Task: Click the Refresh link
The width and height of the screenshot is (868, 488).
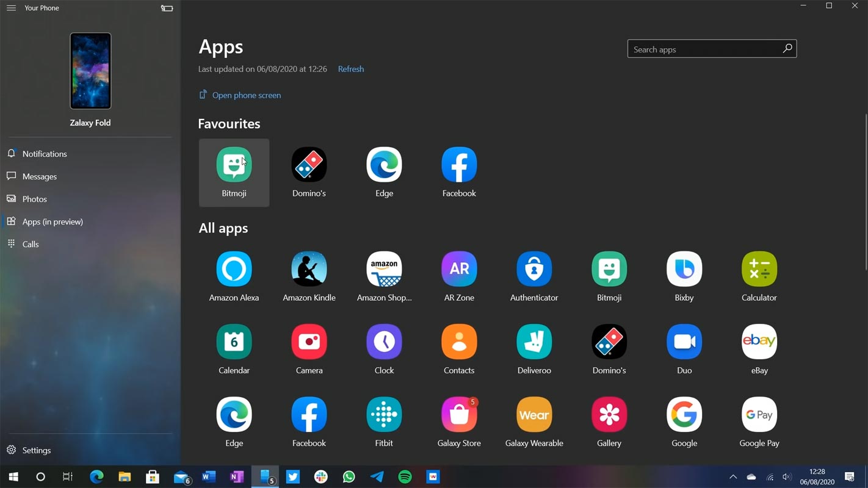Action: 351,69
